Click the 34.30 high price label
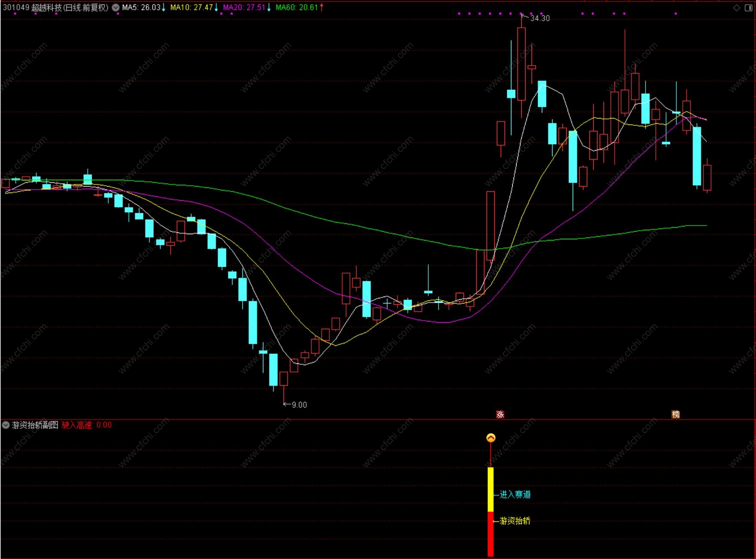 [540, 18]
